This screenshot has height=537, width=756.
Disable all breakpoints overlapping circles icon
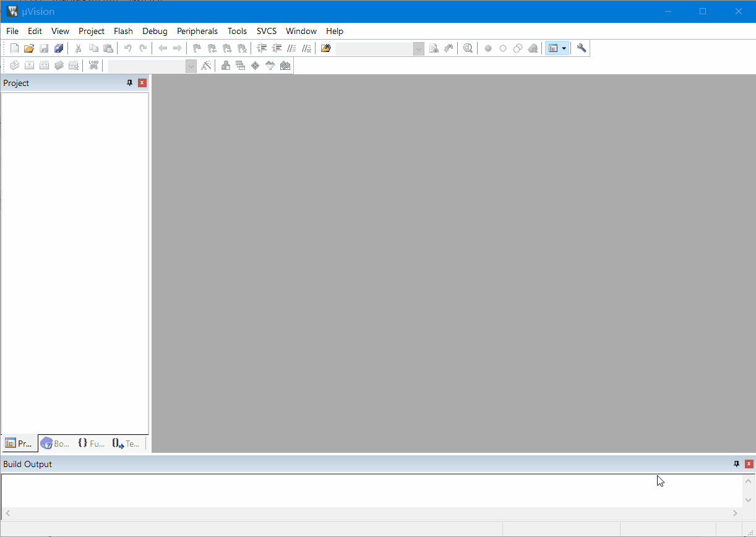(x=518, y=48)
